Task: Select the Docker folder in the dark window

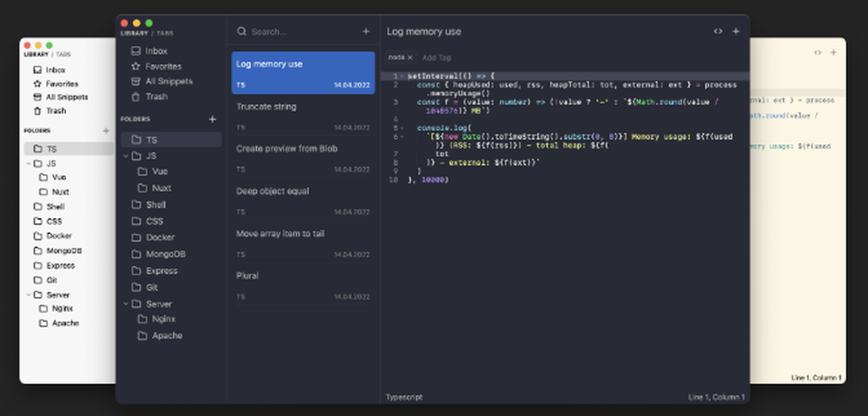Action: click(153, 238)
